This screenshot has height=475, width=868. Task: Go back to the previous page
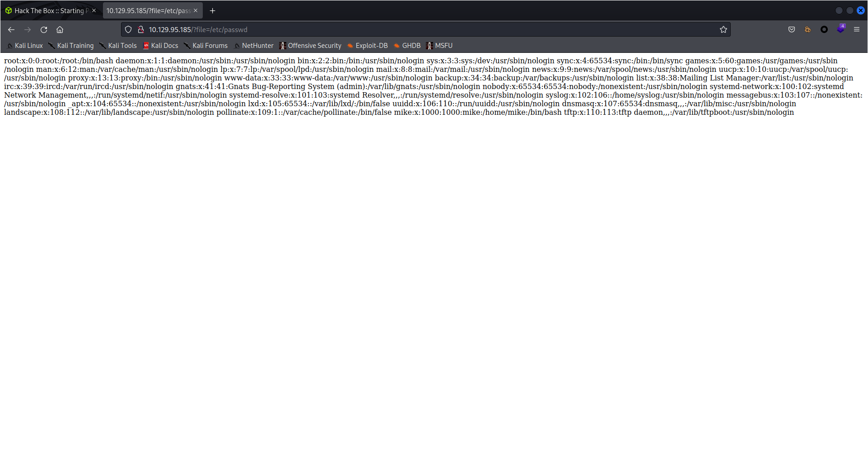(11, 30)
